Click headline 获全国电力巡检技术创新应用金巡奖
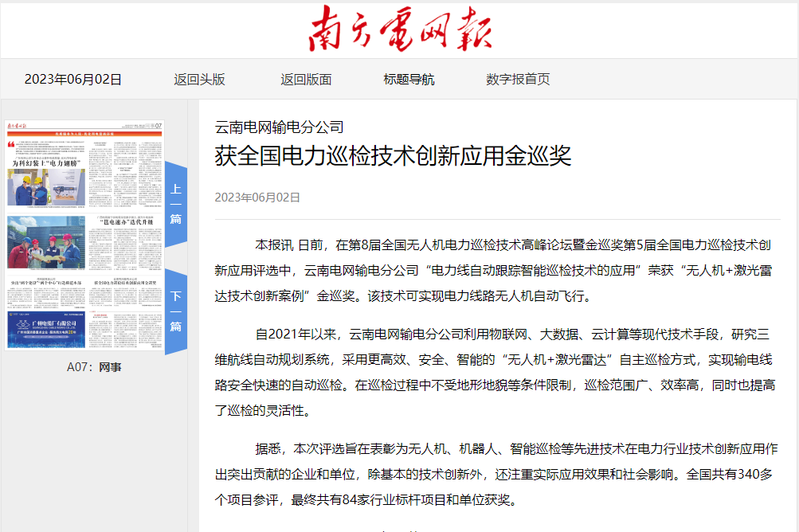The height and width of the screenshot is (532, 799). 393,155
